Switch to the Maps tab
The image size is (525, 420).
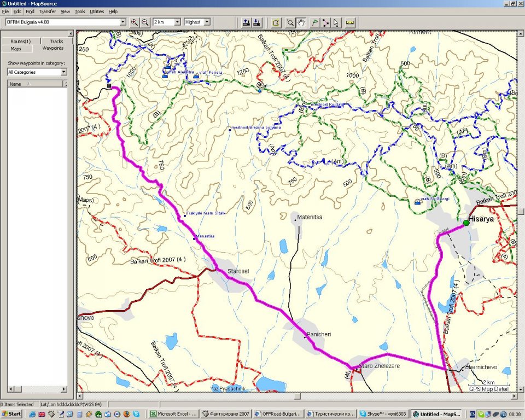tap(16, 49)
